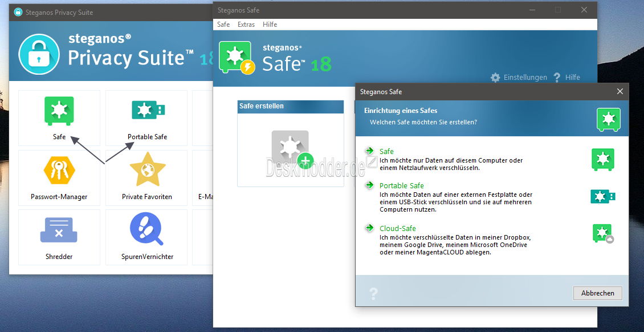Click 'SpurenVernichter' label text
Viewport: 644px width, 332px height.
click(x=147, y=257)
